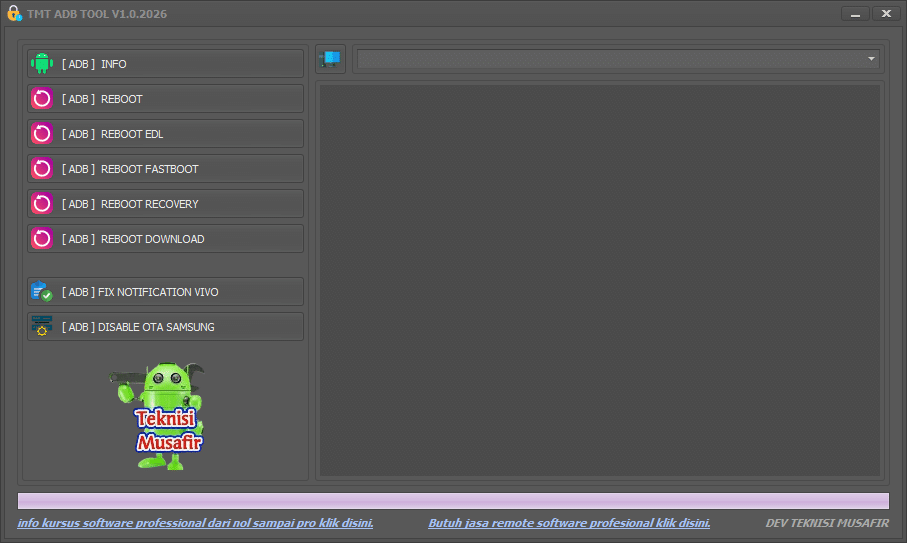Click inside the dark log output area
The height and width of the screenshot is (543, 907).
[x=600, y=280]
